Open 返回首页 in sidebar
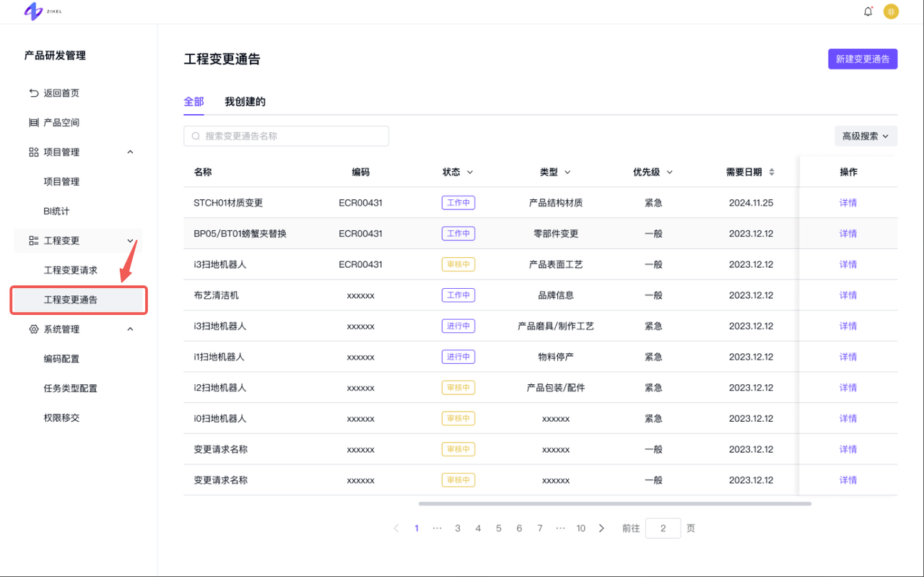Image resolution: width=924 pixels, height=577 pixels. (61, 93)
